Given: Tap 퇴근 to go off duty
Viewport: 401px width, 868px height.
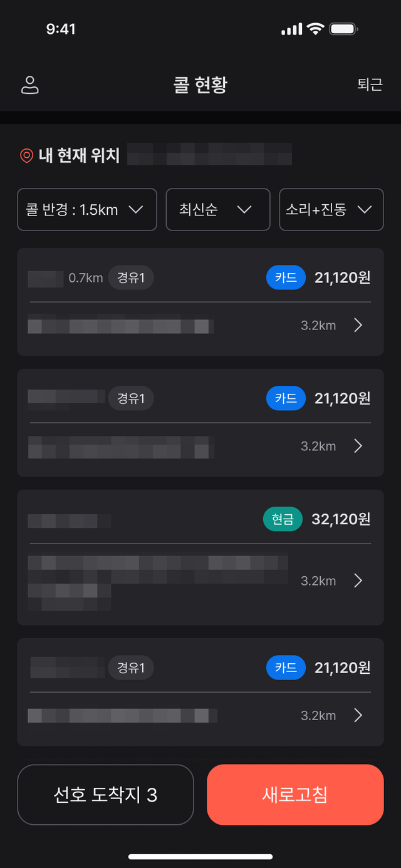Looking at the screenshot, I should click(370, 85).
